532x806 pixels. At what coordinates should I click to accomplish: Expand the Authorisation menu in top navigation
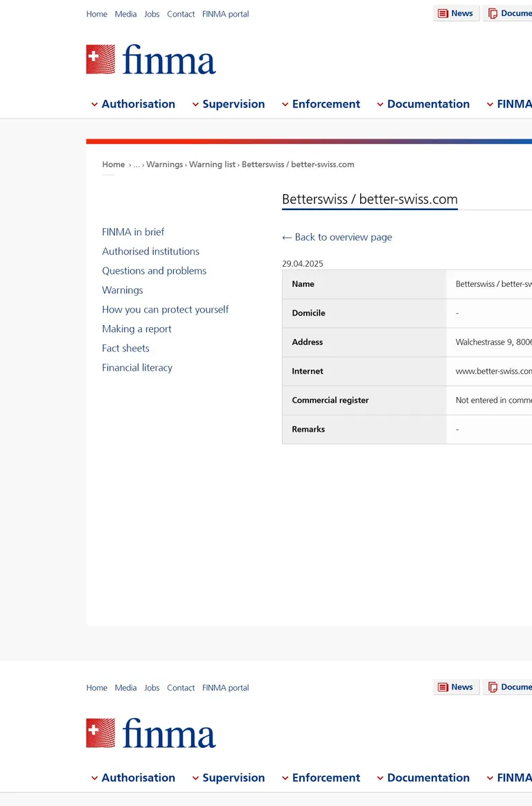(x=133, y=104)
